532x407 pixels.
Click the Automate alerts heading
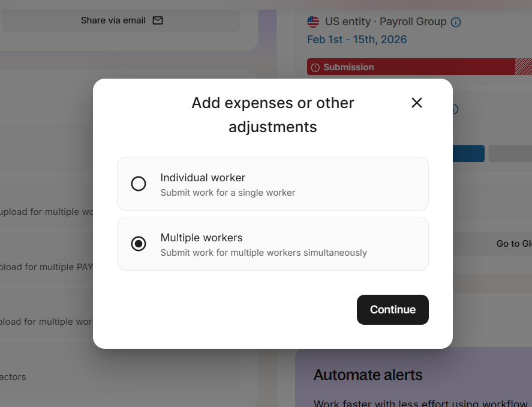click(x=368, y=375)
